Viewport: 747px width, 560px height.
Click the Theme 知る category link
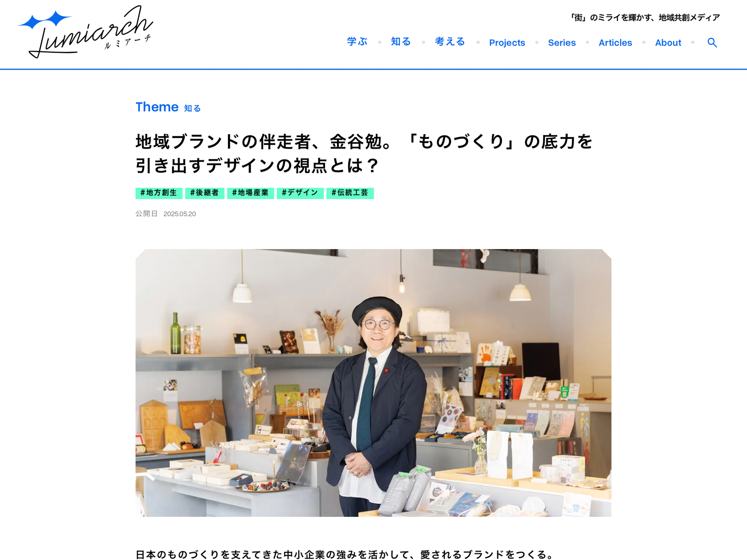(192, 109)
